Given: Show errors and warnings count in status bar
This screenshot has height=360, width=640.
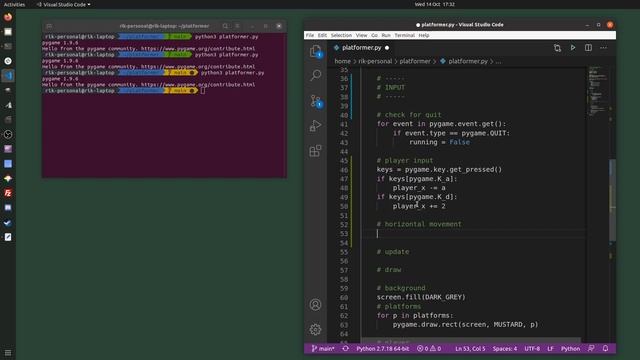Looking at the screenshot, I should click(x=429, y=349).
